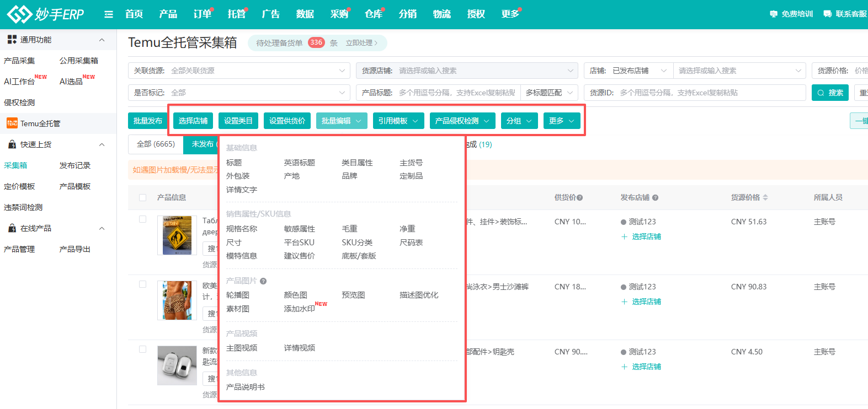Choose 主图视频 from batch edit menu
The image size is (868, 409).
[242, 348]
